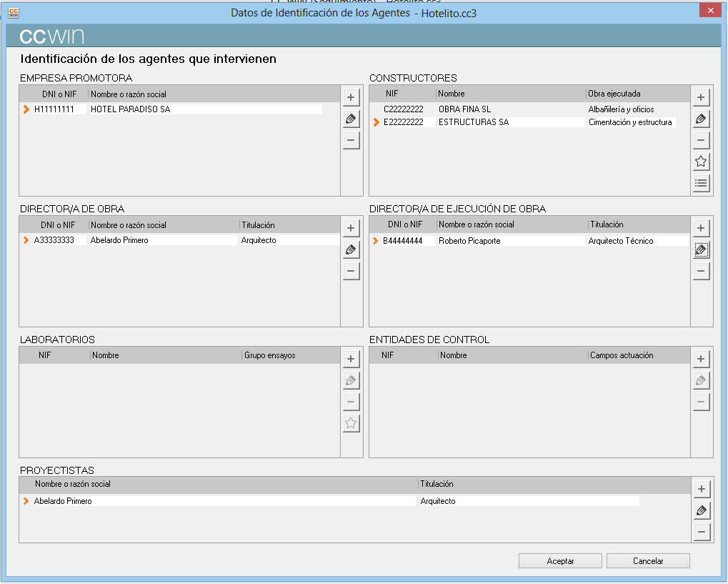The width and height of the screenshot is (728, 584).
Task: Click the star icon in Laboratorios
Action: point(351,423)
